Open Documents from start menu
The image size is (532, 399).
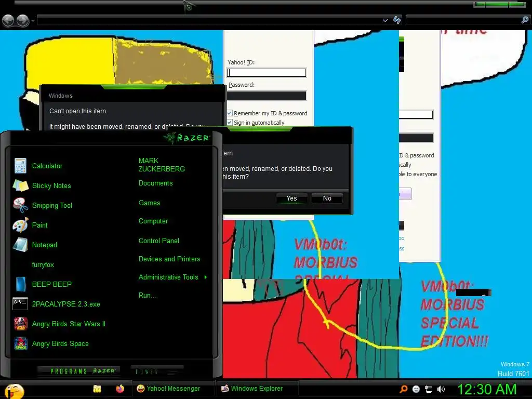(x=155, y=183)
